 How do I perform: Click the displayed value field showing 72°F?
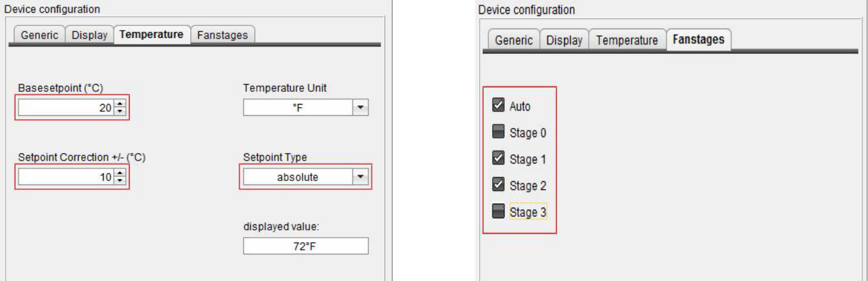click(x=305, y=246)
